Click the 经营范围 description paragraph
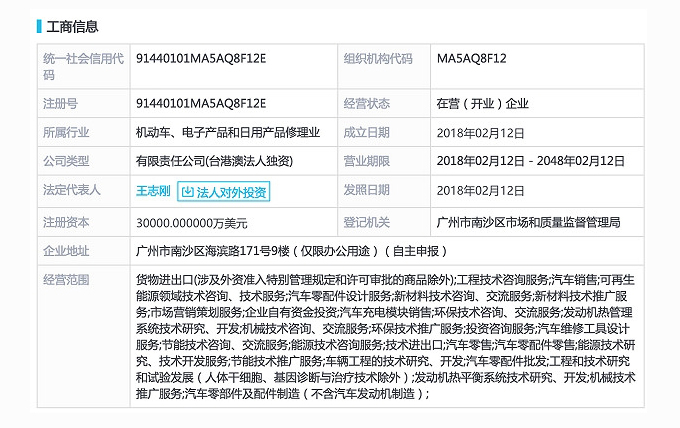The height and width of the screenshot is (428, 680). pos(386,337)
